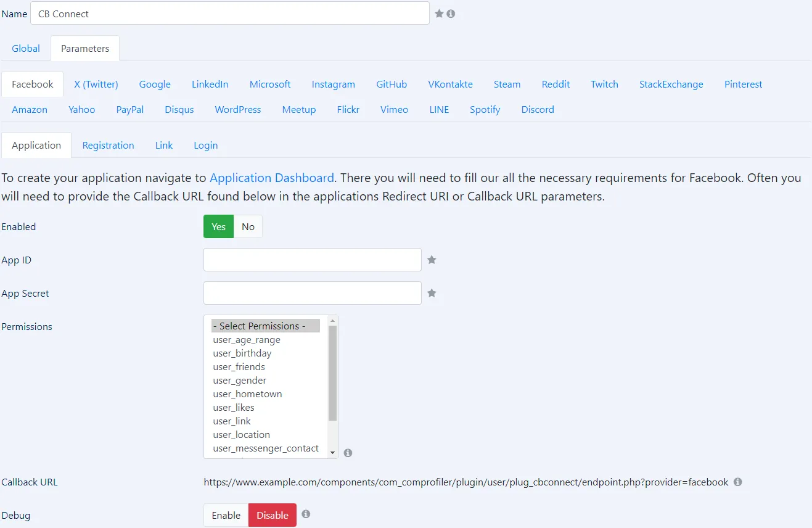Image resolution: width=812 pixels, height=528 pixels.
Task: Switch to Flickr provider tab
Action: pyautogui.click(x=348, y=109)
